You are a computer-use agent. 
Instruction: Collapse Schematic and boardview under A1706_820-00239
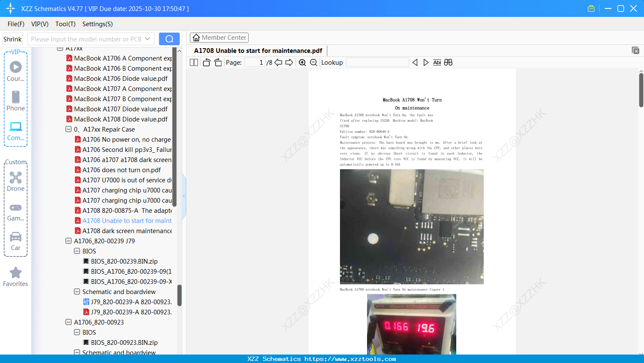[77, 292]
